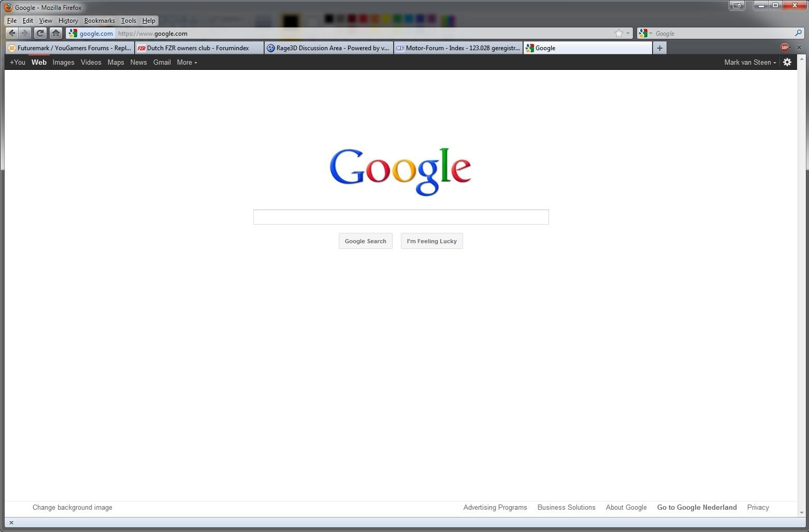Switch to Futuremark / YouGamers Forums tab

point(70,48)
